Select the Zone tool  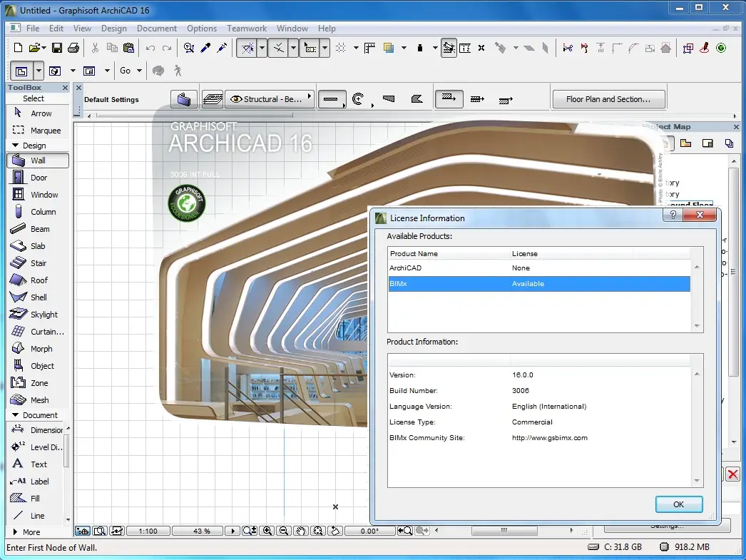click(x=38, y=383)
